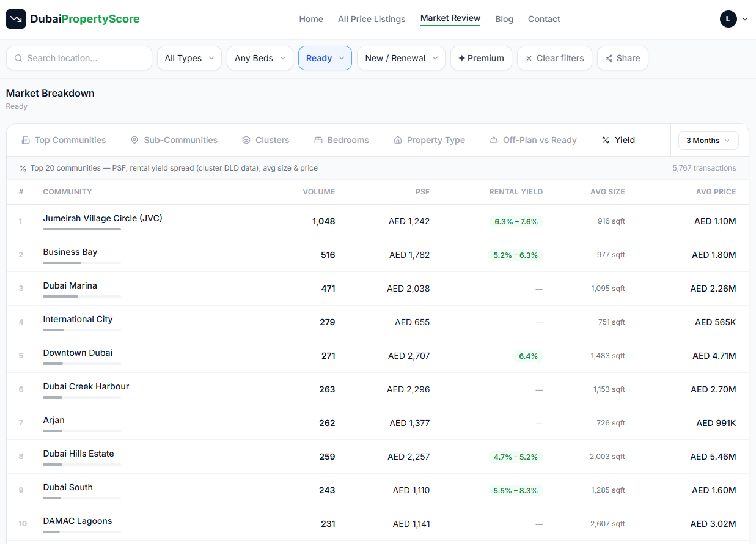
Task: Focus the Search location field
Action: 79,58
